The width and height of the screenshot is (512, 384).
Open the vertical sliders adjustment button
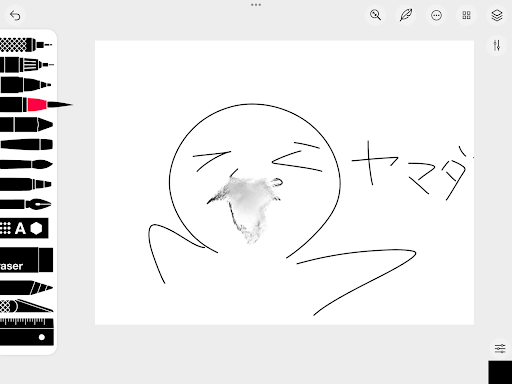(497, 45)
